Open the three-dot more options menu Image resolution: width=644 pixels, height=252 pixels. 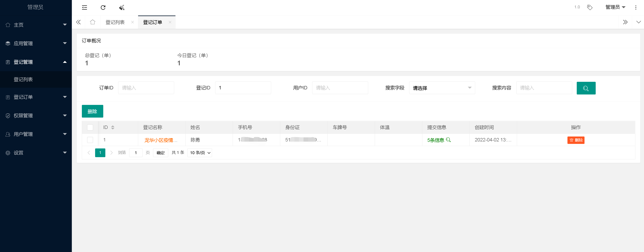pos(636,7)
